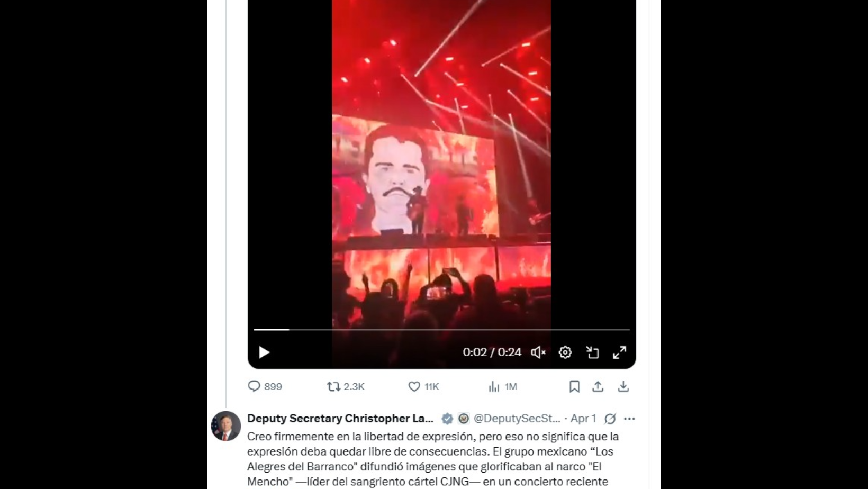
Task: Open Deputy Secretary's profile avatar
Action: pyautogui.click(x=226, y=426)
